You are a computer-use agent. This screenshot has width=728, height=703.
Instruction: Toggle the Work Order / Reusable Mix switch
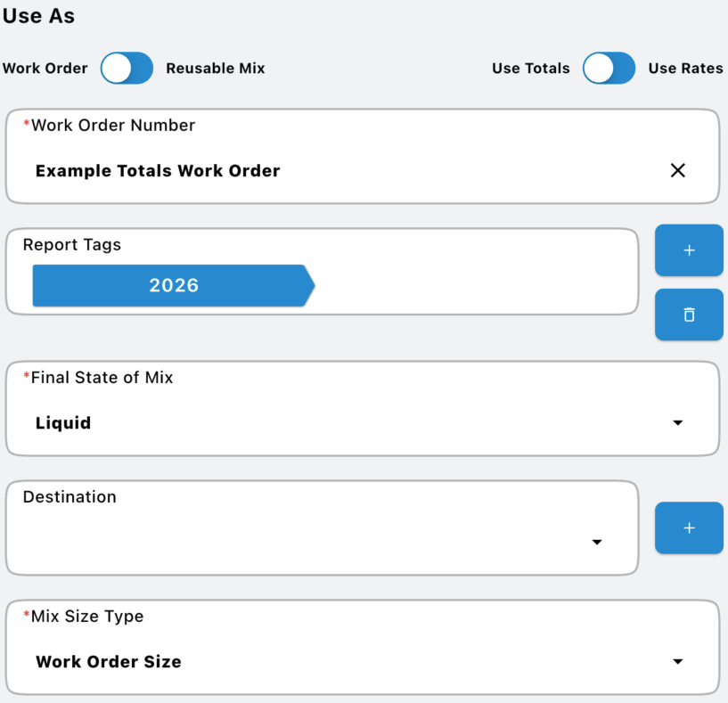click(127, 68)
